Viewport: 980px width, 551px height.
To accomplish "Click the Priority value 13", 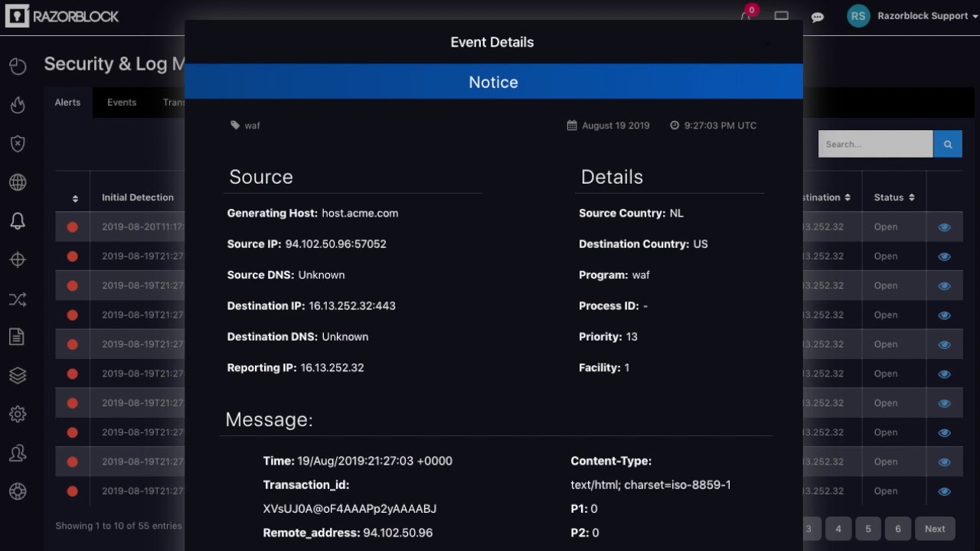I will click(x=632, y=337).
